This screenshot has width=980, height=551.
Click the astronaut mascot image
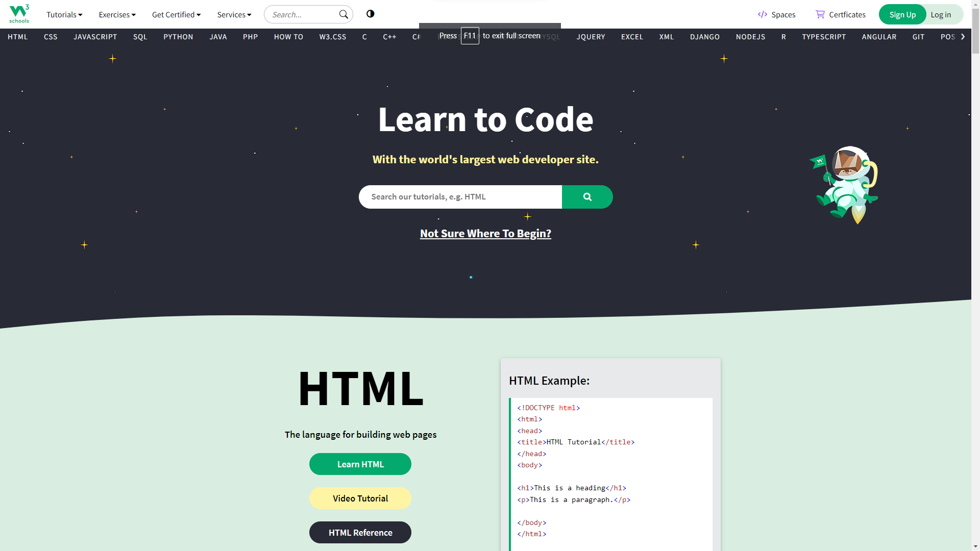pyautogui.click(x=845, y=185)
